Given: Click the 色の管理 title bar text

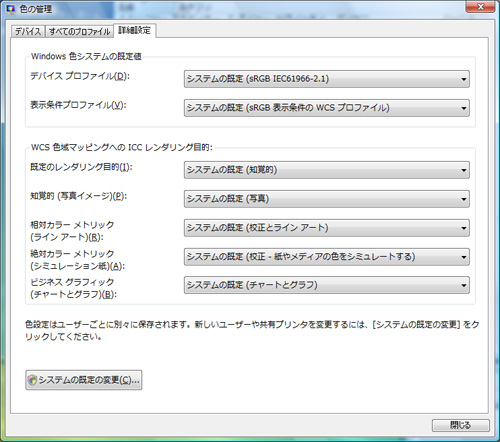Looking at the screenshot, I should [x=36, y=9].
